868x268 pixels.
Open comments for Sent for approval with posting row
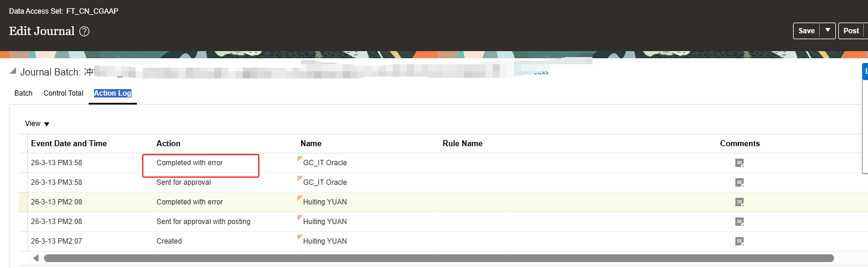coord(739,222)
